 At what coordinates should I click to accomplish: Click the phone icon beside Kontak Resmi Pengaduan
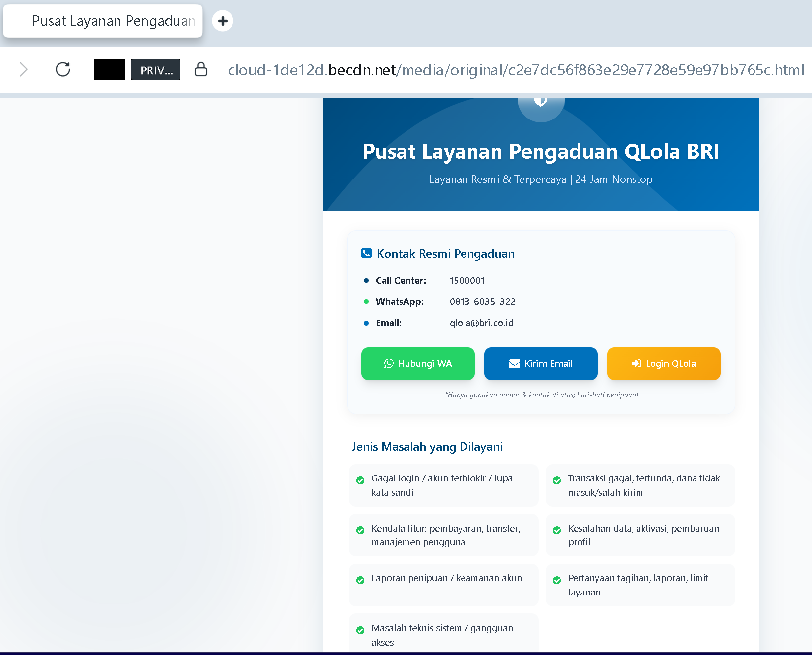pos(366,253)
